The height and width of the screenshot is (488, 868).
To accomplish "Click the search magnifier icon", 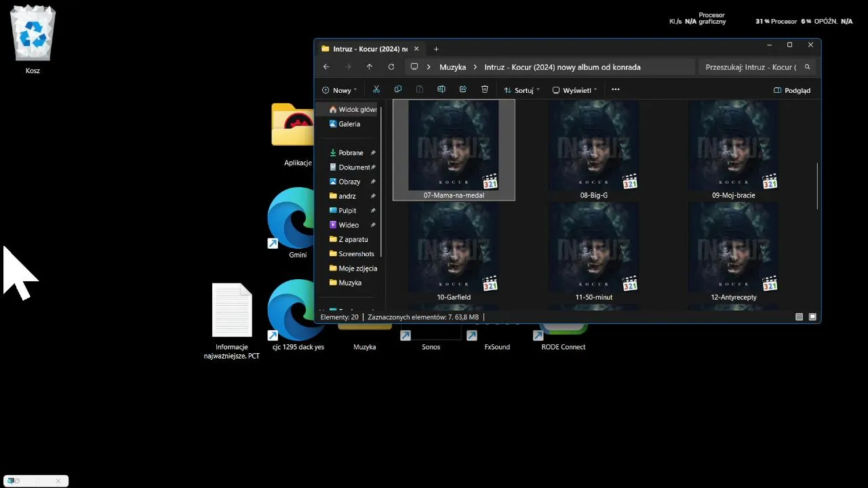I will (x=806, y=67).
